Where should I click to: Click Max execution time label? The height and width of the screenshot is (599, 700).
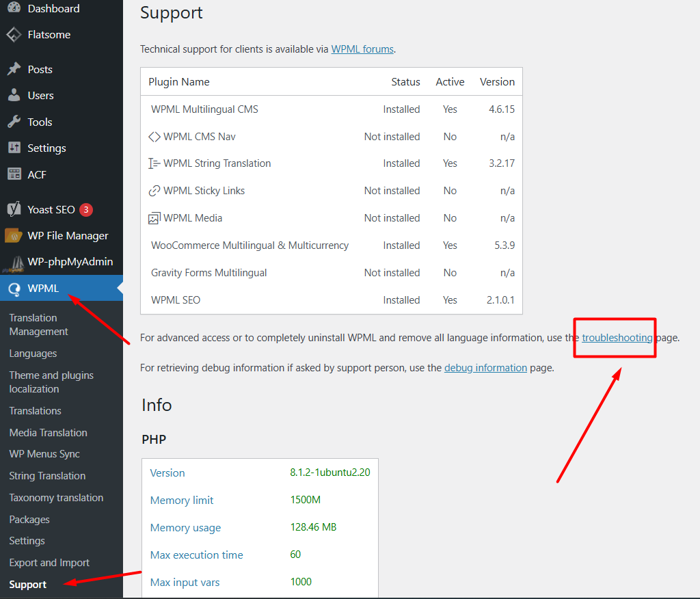(x=196, y=555)
